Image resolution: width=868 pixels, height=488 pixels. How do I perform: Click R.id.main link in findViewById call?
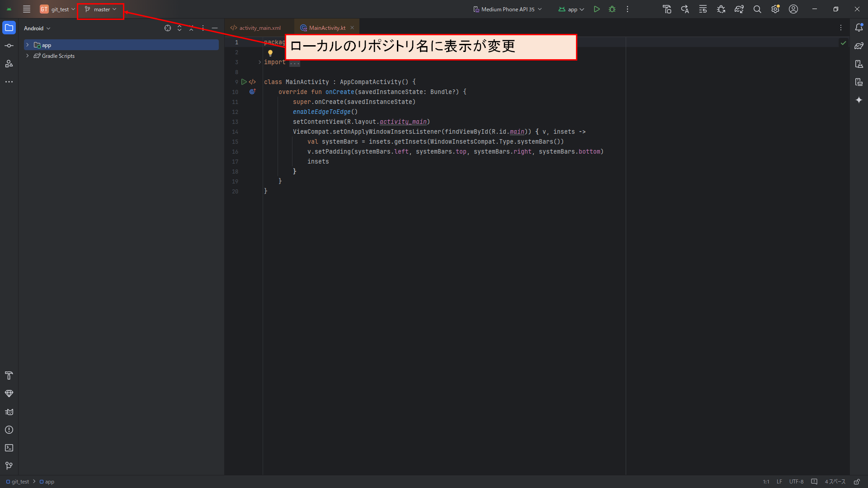(517, 131)
